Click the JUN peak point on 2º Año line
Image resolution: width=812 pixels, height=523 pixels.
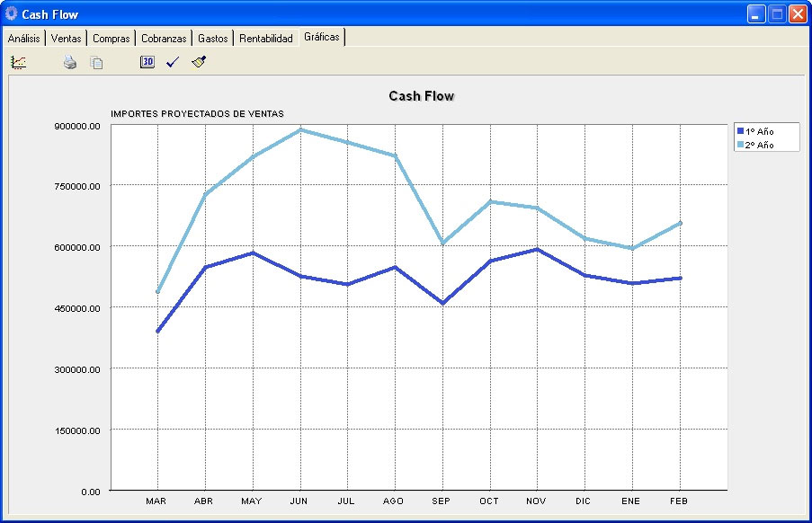click(x=299, y=129)
